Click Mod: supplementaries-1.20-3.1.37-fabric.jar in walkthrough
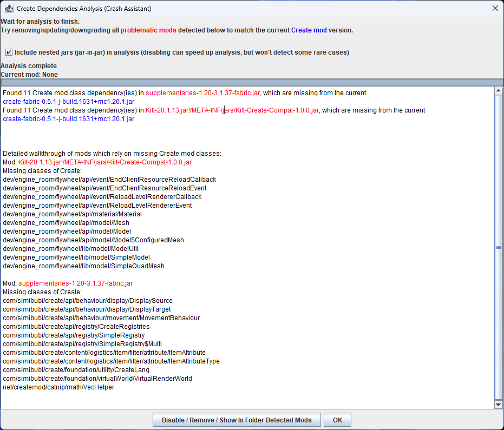The height and width of the screenshot is (430, 504). (68, 283)
